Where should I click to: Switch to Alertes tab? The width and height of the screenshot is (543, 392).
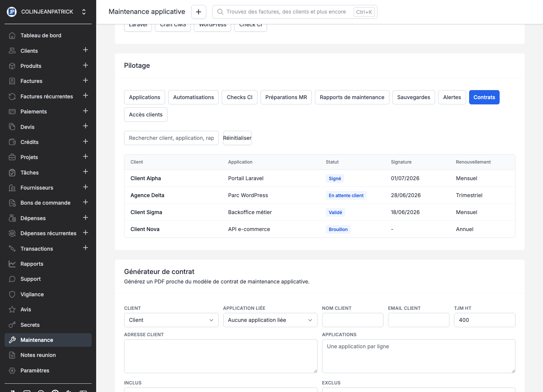(452, 97)
